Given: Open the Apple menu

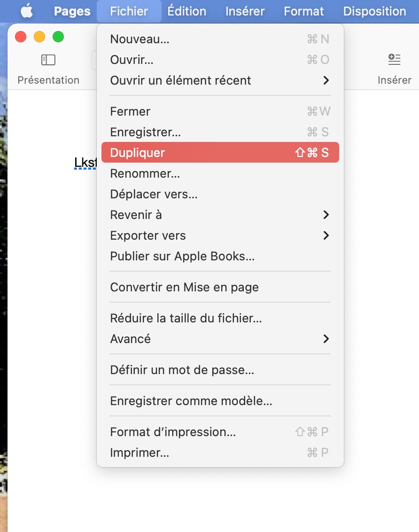Looking at the screenshot, I should 27,11.
